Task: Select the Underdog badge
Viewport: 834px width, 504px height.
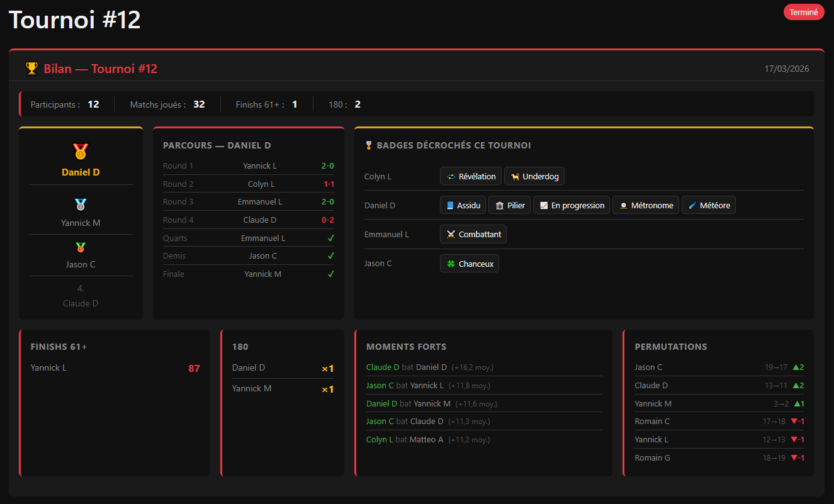Action: (534, 176)
